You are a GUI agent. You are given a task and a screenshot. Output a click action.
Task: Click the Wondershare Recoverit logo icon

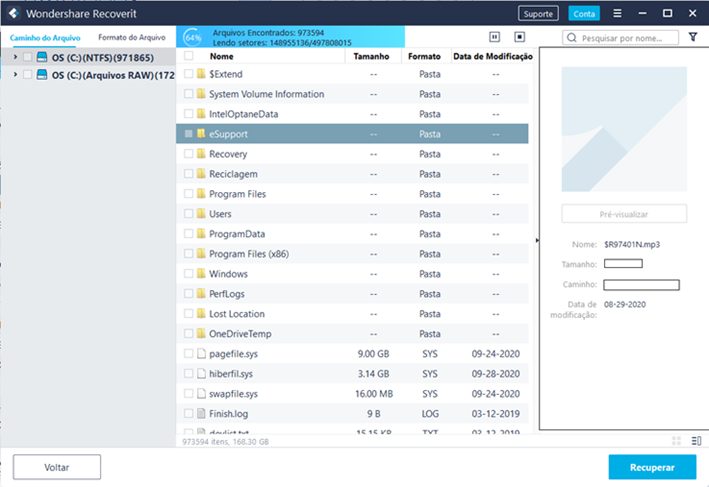coord(13,14)
